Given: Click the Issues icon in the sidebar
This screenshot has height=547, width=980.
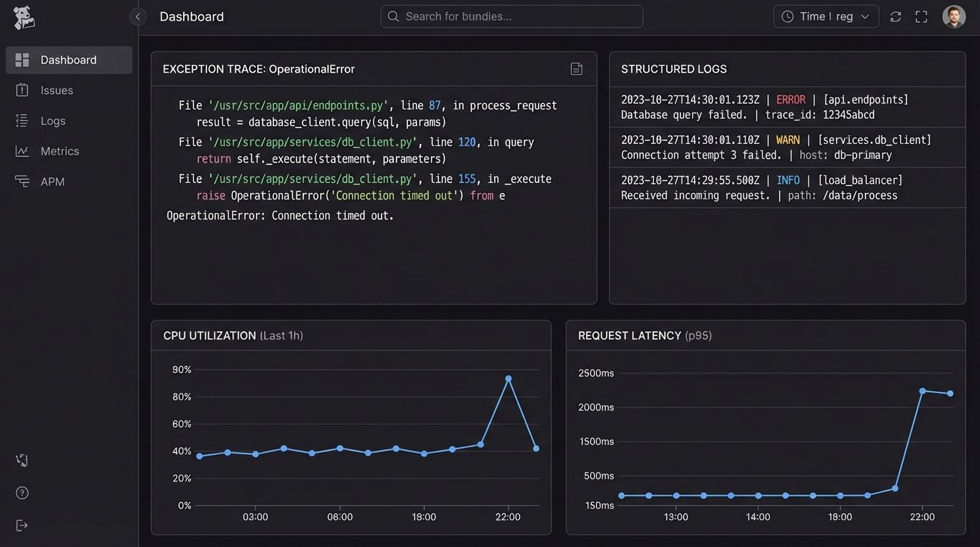Looking at the screenshot, I should 22,90.
